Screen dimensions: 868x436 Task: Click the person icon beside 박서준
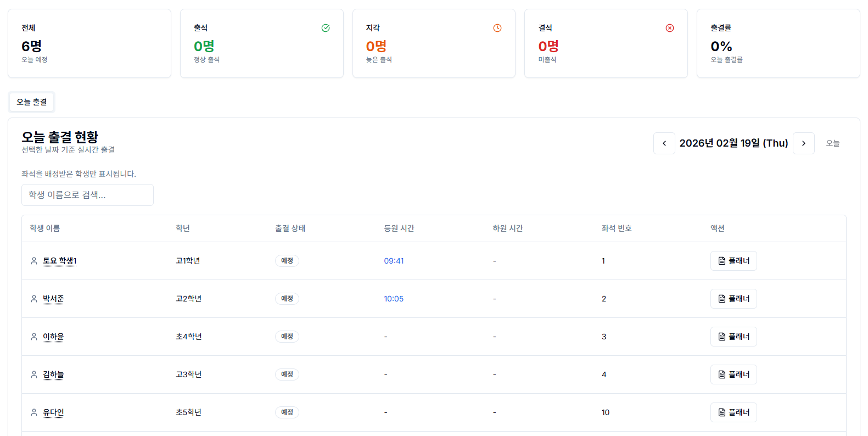[x=34, y=299]
